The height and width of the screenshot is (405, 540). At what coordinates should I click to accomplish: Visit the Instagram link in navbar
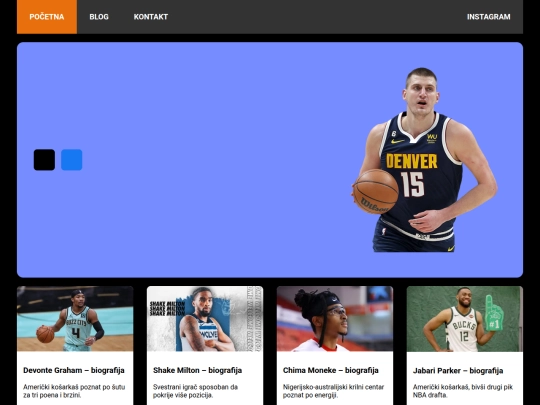click(x=488, y=17)
